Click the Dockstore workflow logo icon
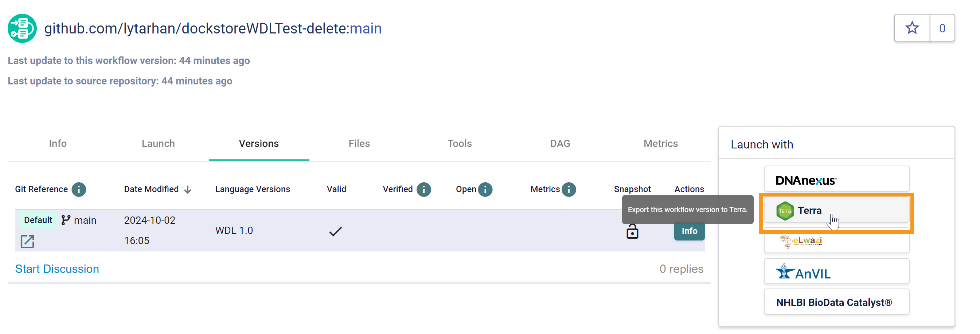This screenshot has height=334, width=980. pyautogui.click(x=22, y=28)
